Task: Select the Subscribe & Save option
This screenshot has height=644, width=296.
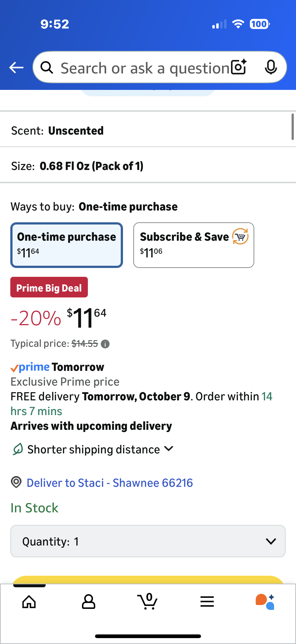Action: coord(194,245)
